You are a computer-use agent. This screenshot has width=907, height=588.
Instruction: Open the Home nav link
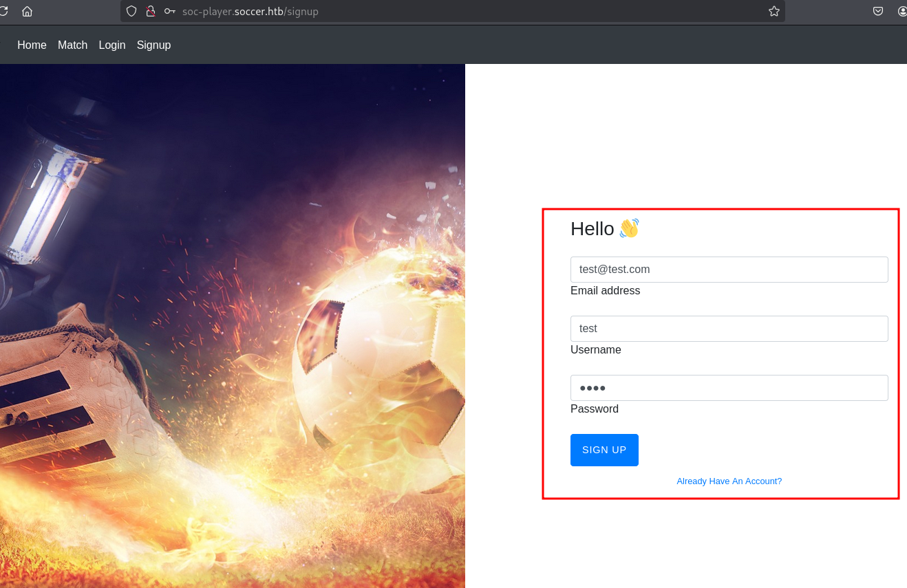[32, 45]
